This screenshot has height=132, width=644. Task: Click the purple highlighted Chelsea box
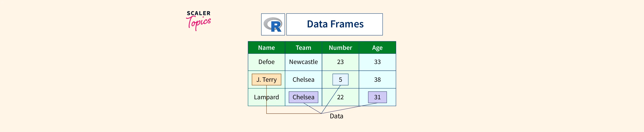tap(303, 97)
